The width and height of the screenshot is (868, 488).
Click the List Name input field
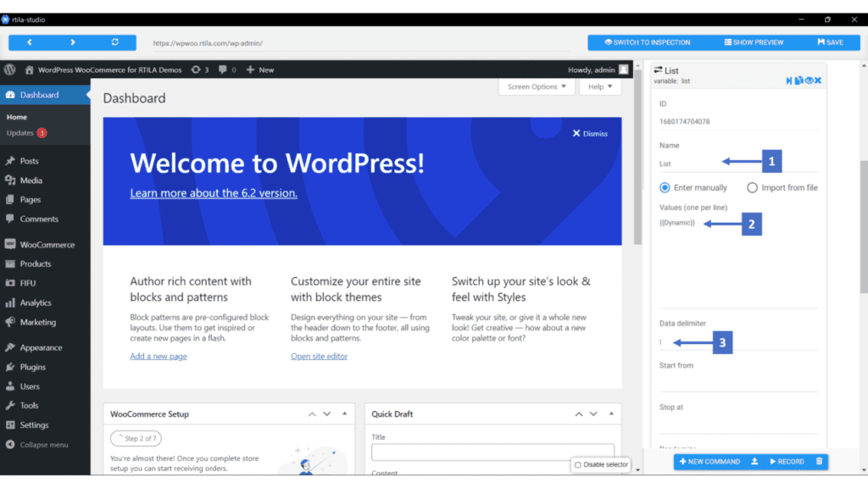(738, 164)
